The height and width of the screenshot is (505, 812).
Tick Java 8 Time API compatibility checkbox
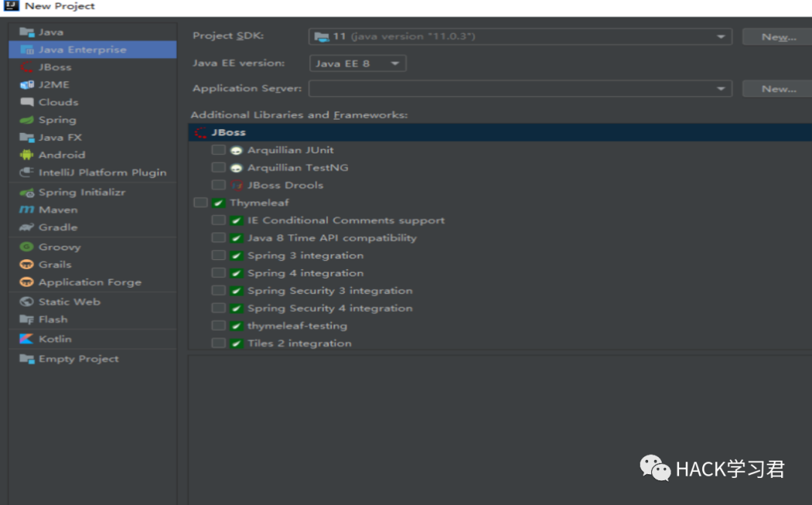(219, 238)
